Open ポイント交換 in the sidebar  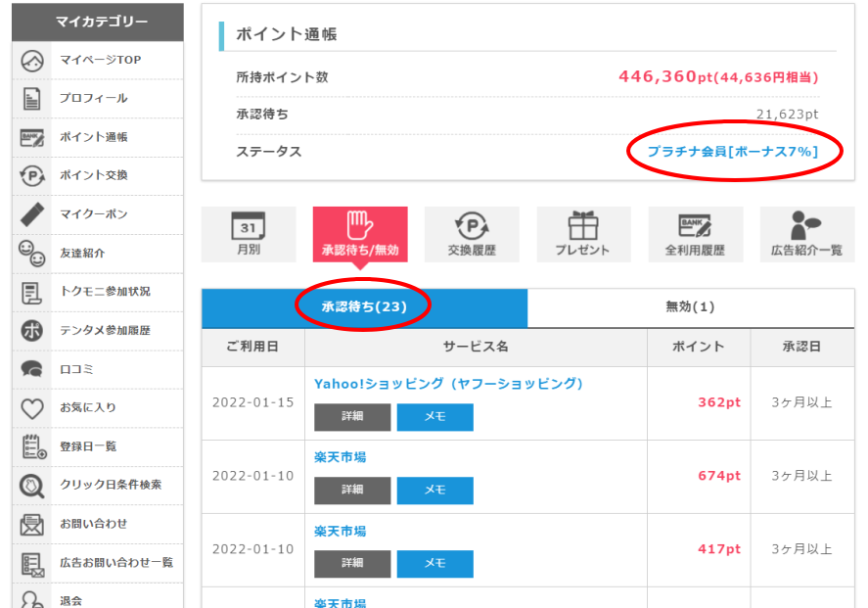[x=94, y=175]
